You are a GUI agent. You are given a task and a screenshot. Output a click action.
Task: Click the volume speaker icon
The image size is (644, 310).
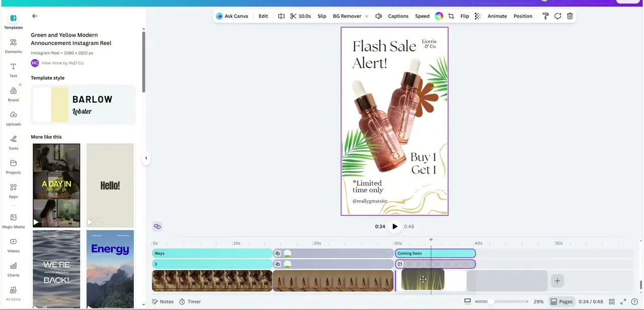click(379, 16)
